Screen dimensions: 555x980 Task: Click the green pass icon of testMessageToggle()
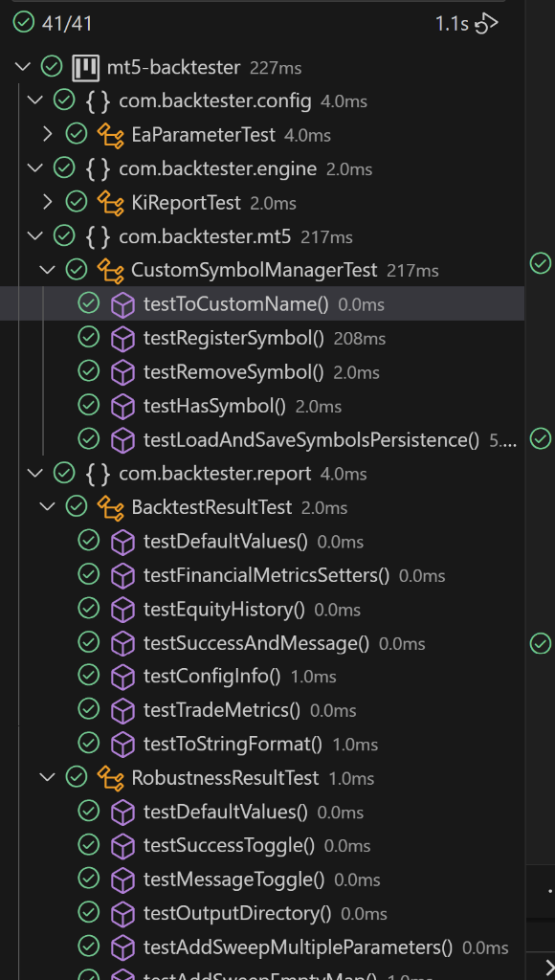pos(89,880)
